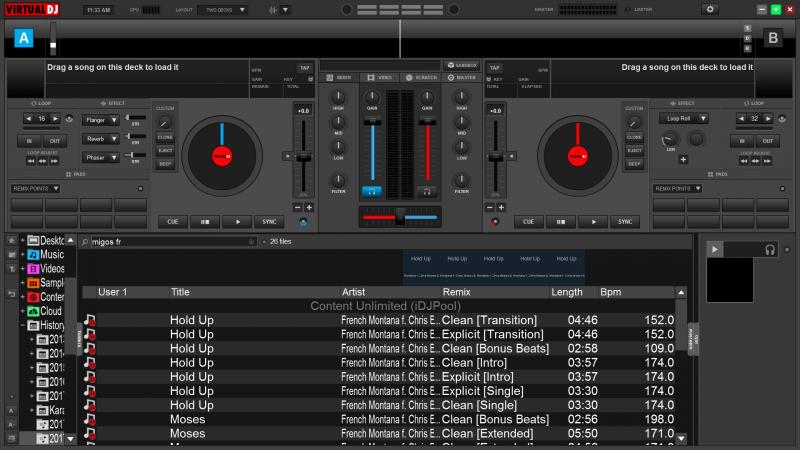Click Loop IN on deck A
The height and width of the screenshot is (450, 800).
click(x=29, y=141)
